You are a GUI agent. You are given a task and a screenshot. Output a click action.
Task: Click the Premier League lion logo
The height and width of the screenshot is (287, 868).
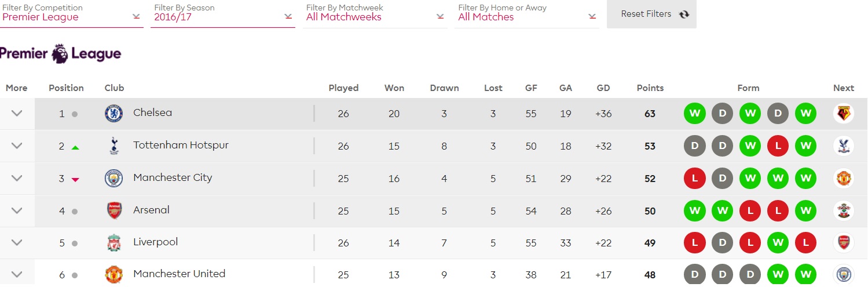[60, 54]
